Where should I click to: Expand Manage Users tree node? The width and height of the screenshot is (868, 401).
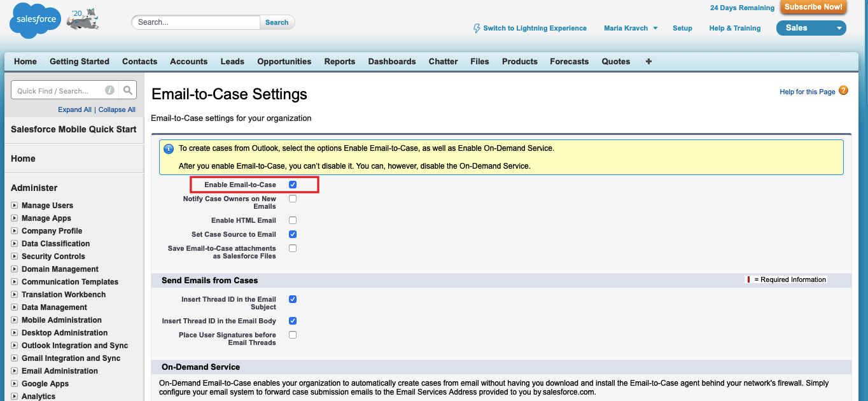click(14, 206)
